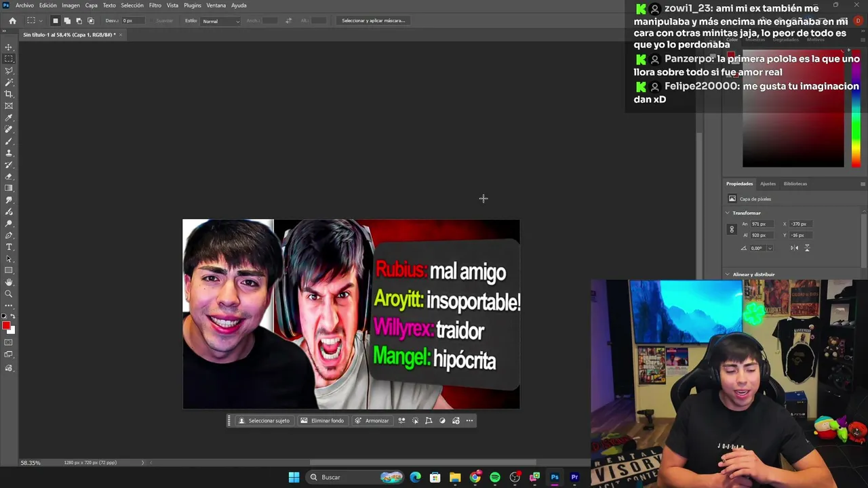This screenshot has height=488, width=868.
Task: Enable Add to selection mode
Action: tap(66, 21)
